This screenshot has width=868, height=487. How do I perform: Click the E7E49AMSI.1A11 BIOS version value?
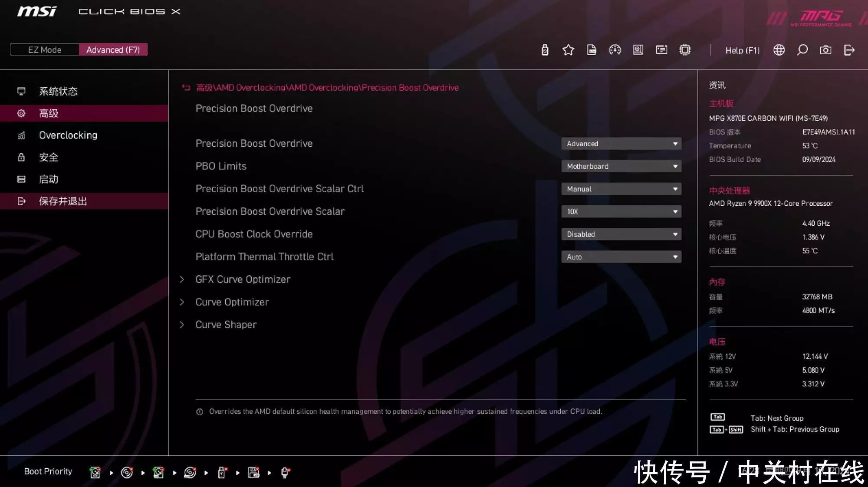829,132
